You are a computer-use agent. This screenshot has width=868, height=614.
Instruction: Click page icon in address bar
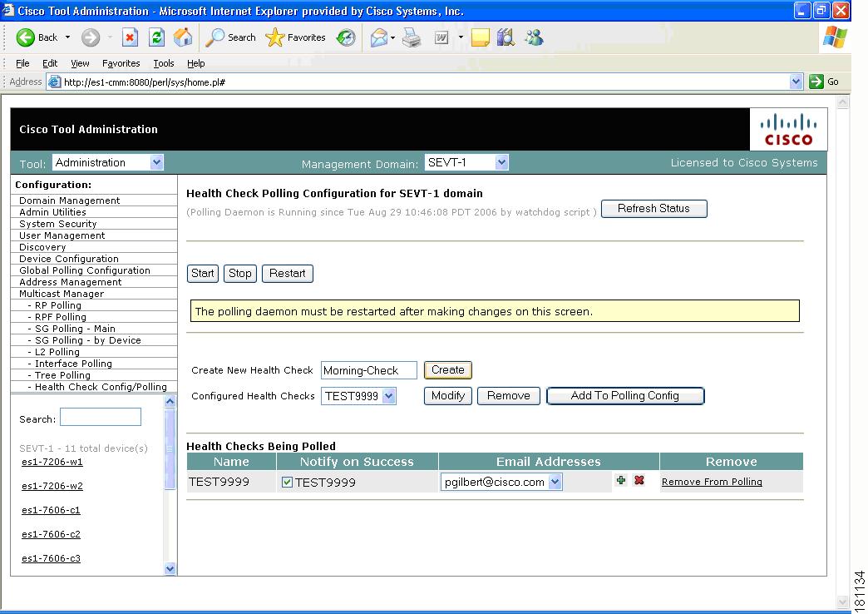(54, 82)
